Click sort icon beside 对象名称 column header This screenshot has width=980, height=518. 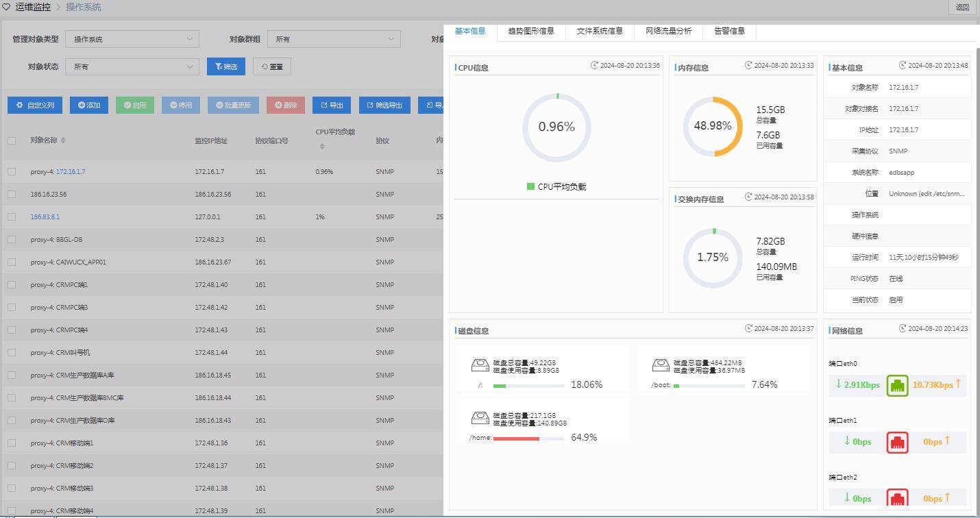pos(63,140)
